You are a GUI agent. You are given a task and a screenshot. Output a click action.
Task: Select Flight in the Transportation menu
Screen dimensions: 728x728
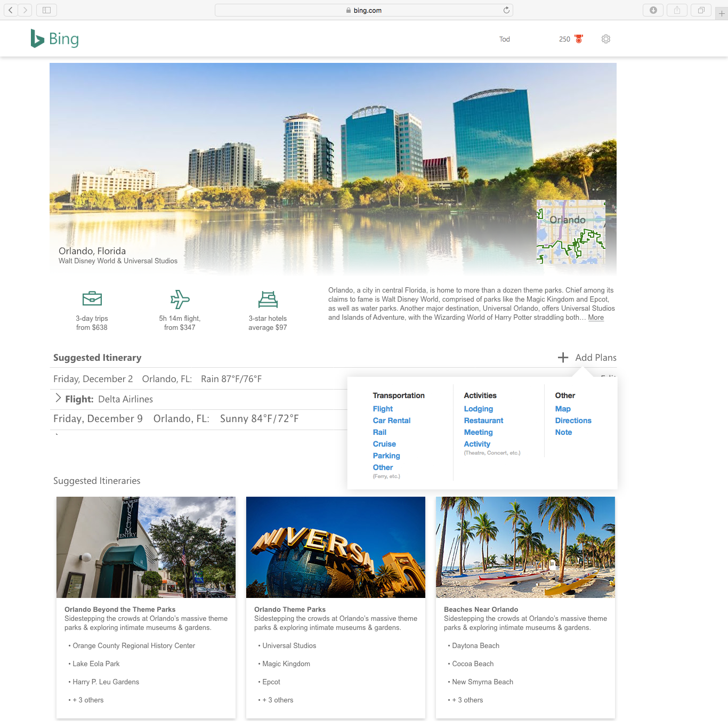383,409
